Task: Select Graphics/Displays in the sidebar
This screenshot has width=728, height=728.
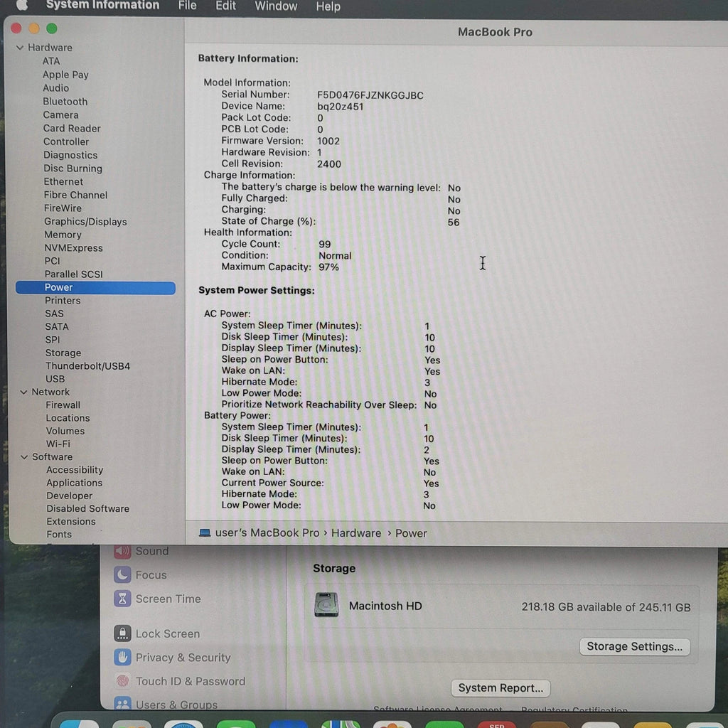Action: point(85,222)
